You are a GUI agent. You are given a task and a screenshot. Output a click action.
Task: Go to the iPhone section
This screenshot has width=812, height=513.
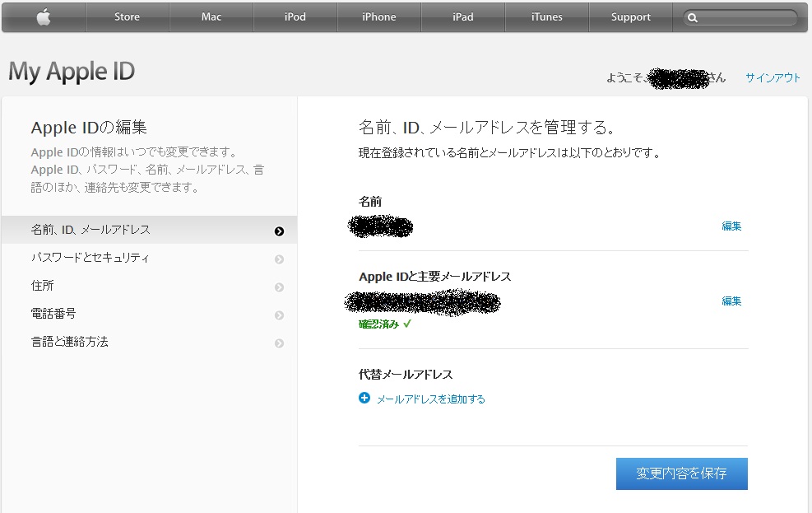point(379,17)
